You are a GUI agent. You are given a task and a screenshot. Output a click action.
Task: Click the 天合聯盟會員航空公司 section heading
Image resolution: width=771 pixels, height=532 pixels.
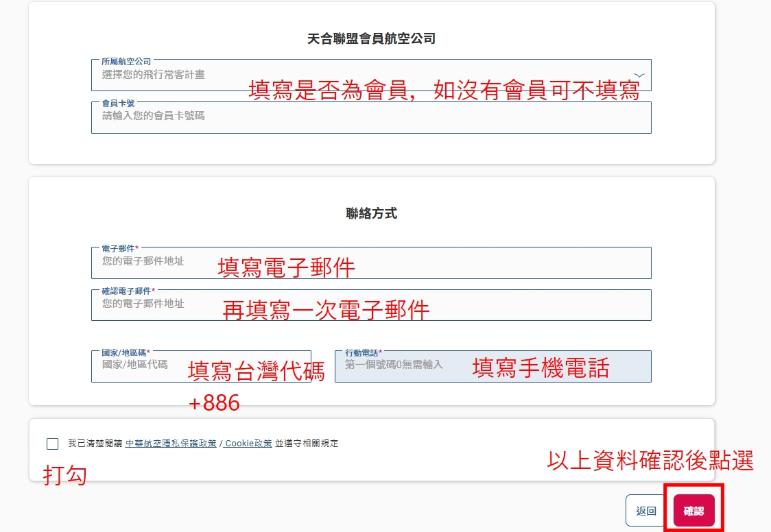coord(371,39)
